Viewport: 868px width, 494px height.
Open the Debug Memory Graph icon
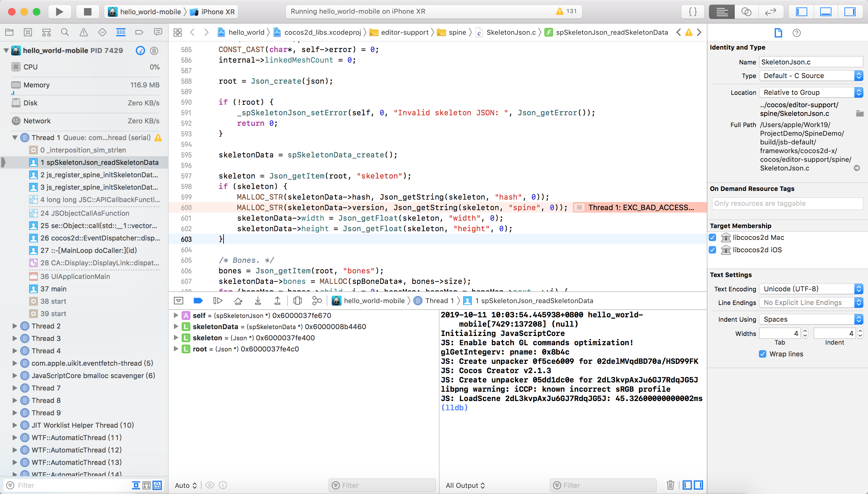point(317,301)
